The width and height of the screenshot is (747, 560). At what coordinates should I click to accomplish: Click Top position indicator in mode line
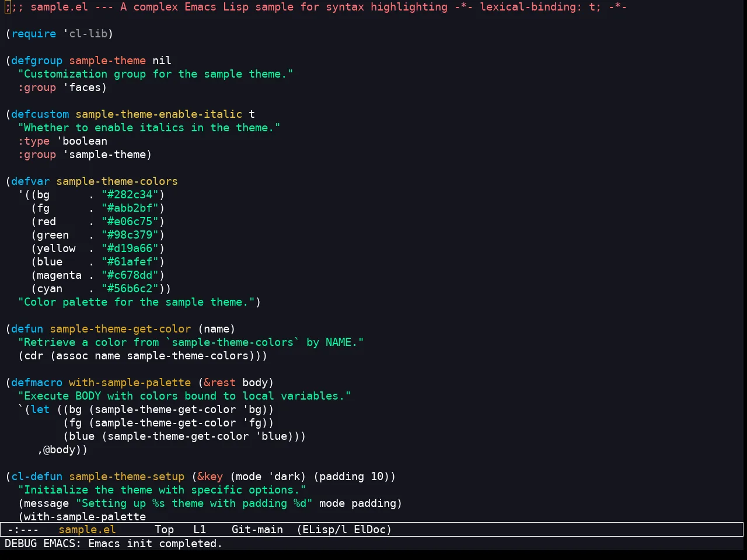pyautogui.click(x=165, y=530)
